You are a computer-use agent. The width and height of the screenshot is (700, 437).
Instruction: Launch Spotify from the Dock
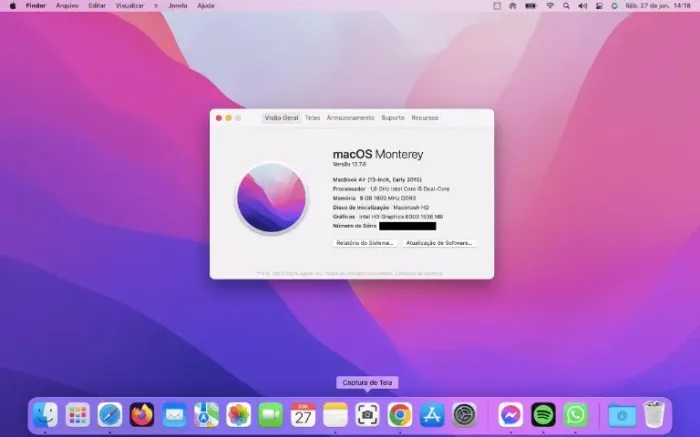pyautogui.click(x=543, y=415)
